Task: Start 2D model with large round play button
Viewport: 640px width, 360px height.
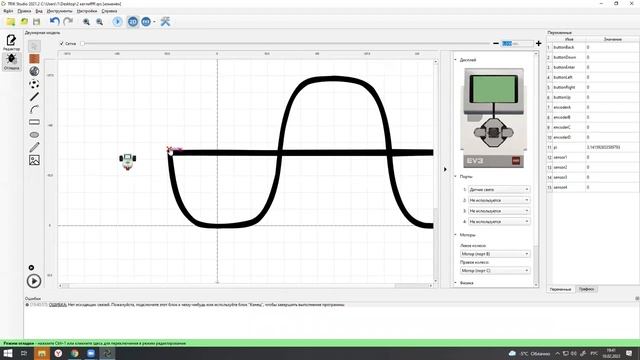Action: point(34,281)
